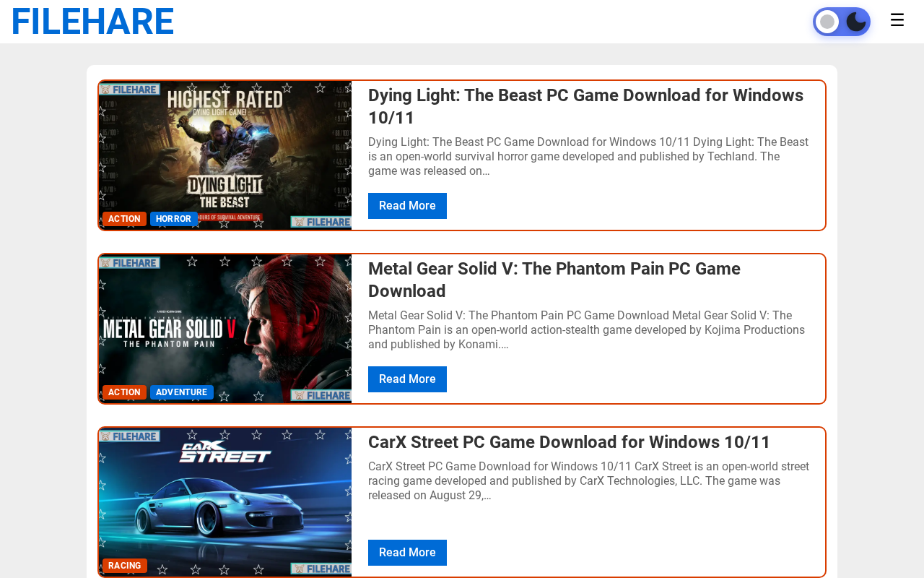The width and height of the screenshot is (924, 578).
Task: Open the Metal Gear Solid V thumbnail
Action: 225,329
